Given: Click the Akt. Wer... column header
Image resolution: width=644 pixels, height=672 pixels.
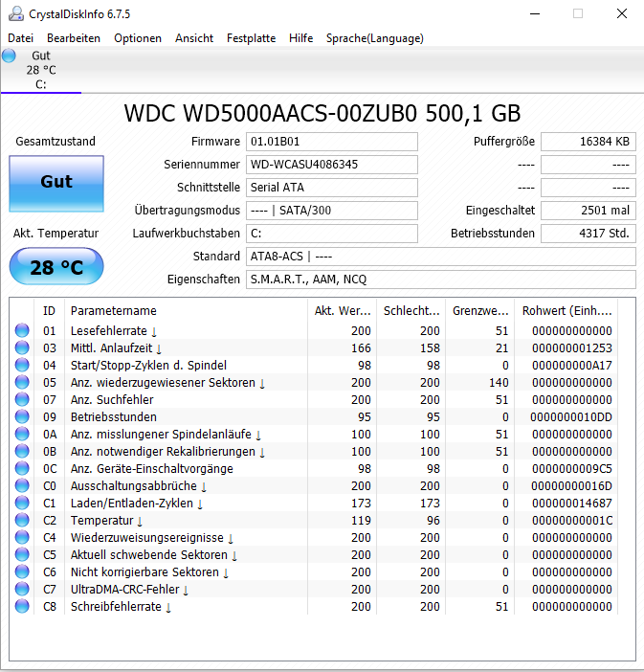Looking at the screenshot, I should pyautogui.click(x=342, y=311).
